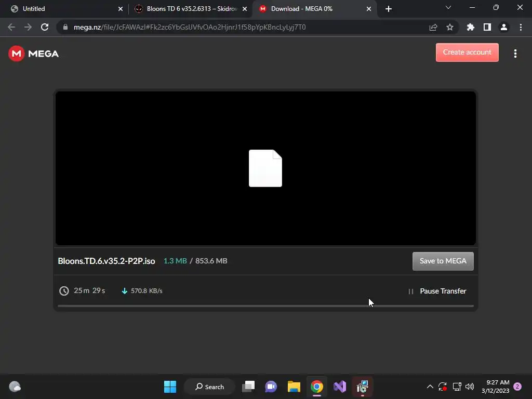Close the Bloons TD 6 tab
Image resolution: width=532 pixels, height=399 pixels.
(245, 9)
